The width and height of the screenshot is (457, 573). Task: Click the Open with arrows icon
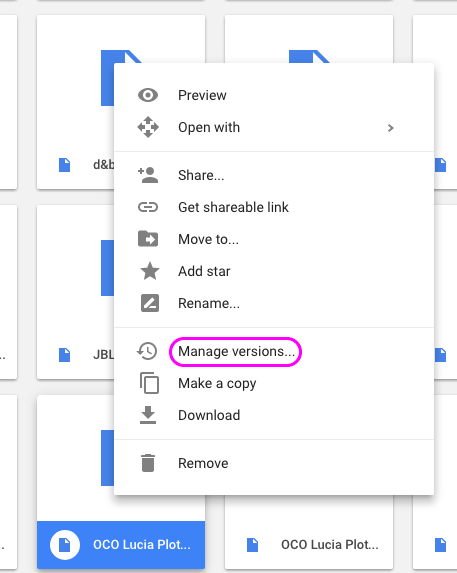tap(148, 127)
